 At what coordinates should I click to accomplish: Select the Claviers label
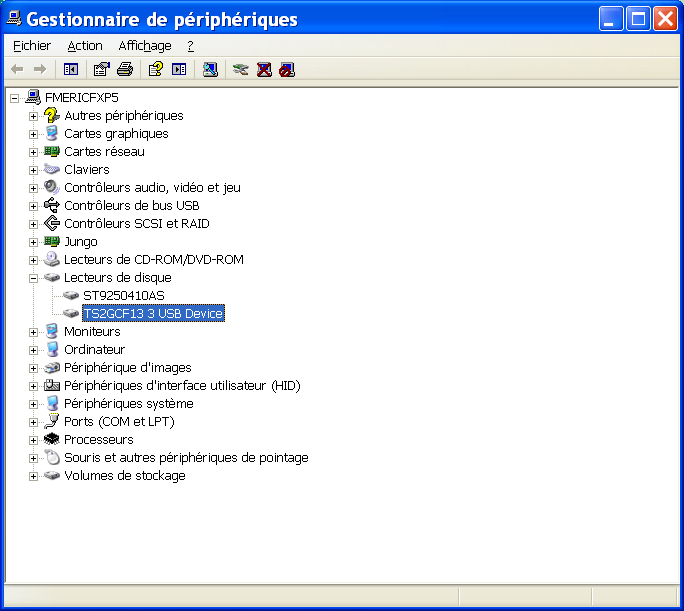click(87, 169)
